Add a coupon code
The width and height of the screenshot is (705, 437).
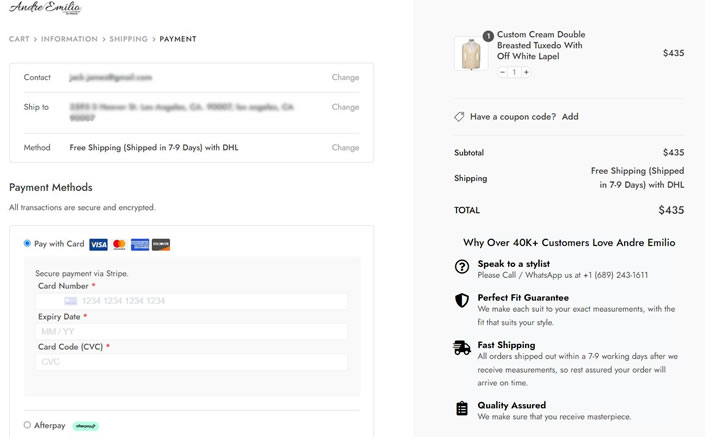coord(570,117)
